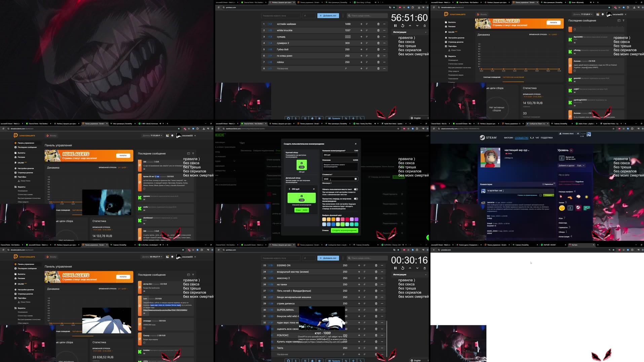The image size is (644, 362).
Task: Click the 'Поиск среди лотов' search field
Action: click(x=367, y=15)
